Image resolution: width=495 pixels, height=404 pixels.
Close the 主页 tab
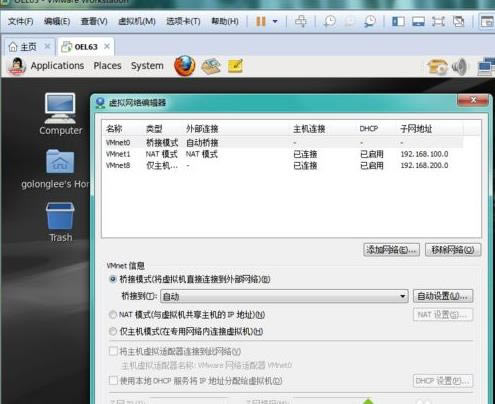click(47, 46)
